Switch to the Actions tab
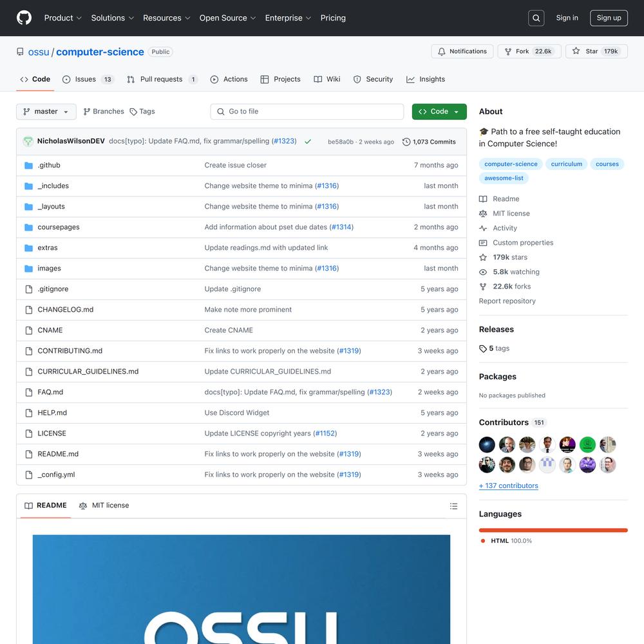Viewport: 644px width, 644px height. pos(229,79)
